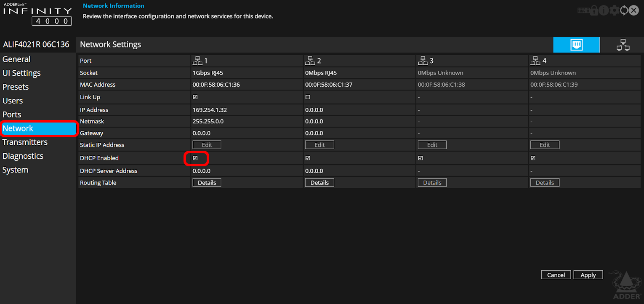This screenshot has width=644, height=304.
Task: Open the Transmitters page
Action: (x=25, y=142)
